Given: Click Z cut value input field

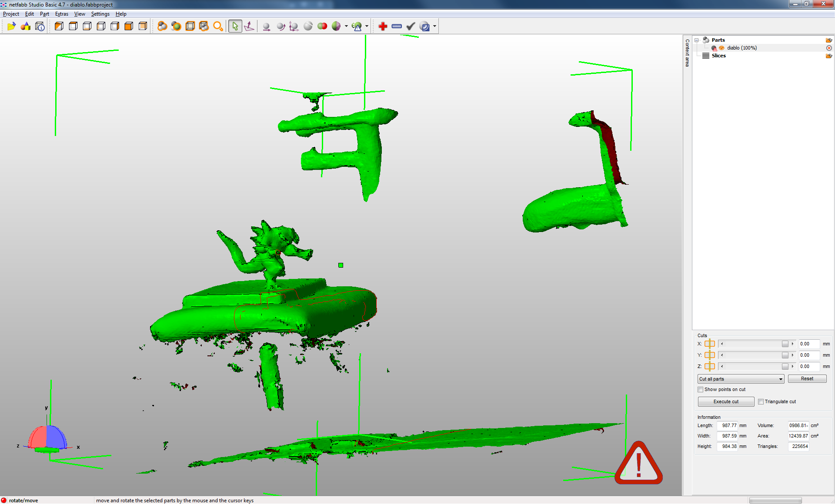Looking at the screenshot, I should coord(809,366).
